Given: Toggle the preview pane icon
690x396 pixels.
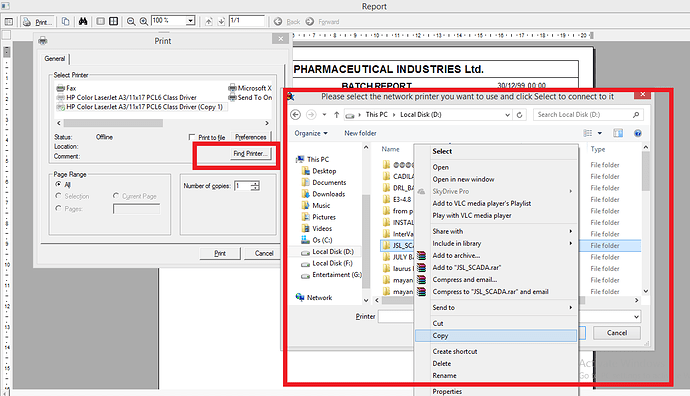Looking at the screenshot, I should (618, 133).
